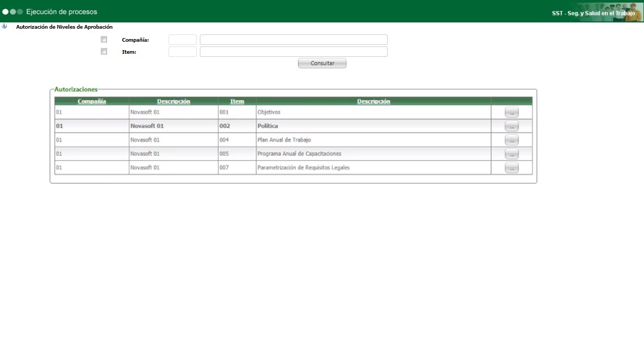Sort by the first Descripción column header
This screenshot has width=644, height=364.
pos(173,101)
